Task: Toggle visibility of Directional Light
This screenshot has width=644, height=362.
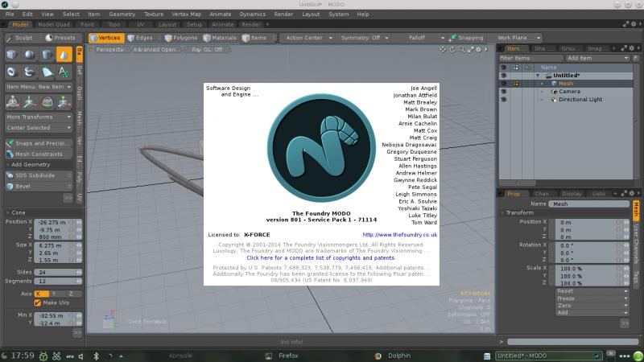Action: (x=504, y=100)
